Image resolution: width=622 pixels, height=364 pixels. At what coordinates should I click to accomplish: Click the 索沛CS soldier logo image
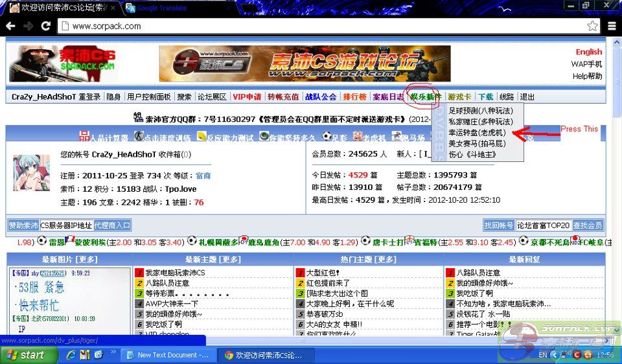tap(63, 63)
